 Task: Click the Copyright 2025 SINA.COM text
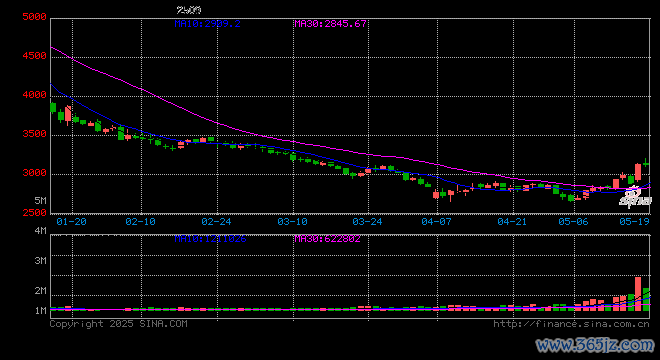pos(118,324)
